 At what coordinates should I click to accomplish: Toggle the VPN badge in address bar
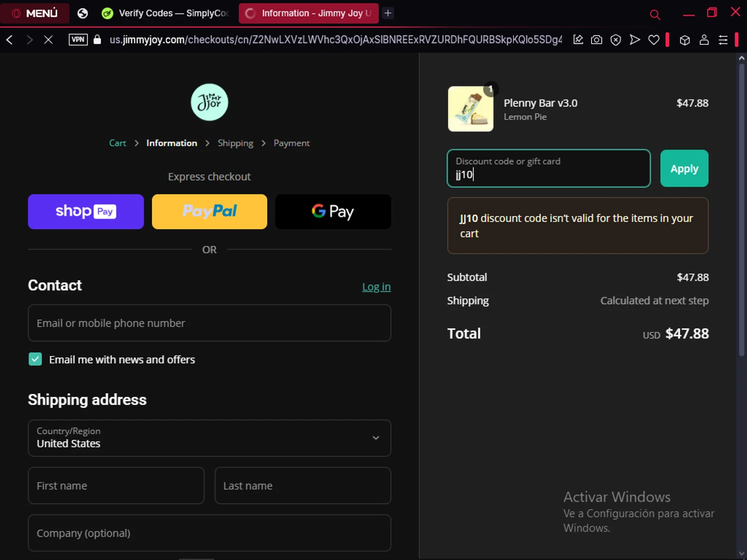click(x=78, y=40)
